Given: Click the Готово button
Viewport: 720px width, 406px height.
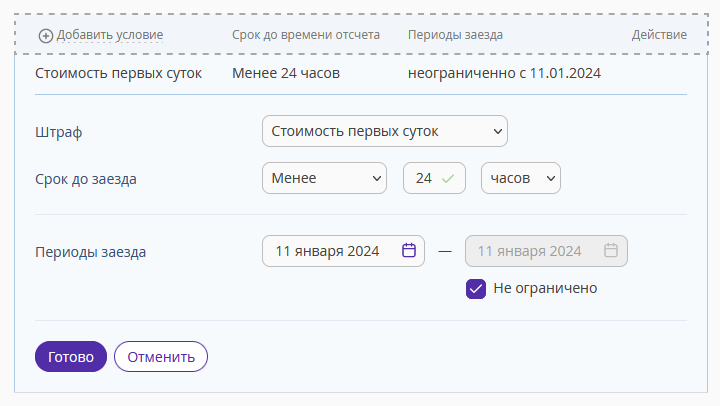Looking at the screenshot, I should tap(71, 357).
